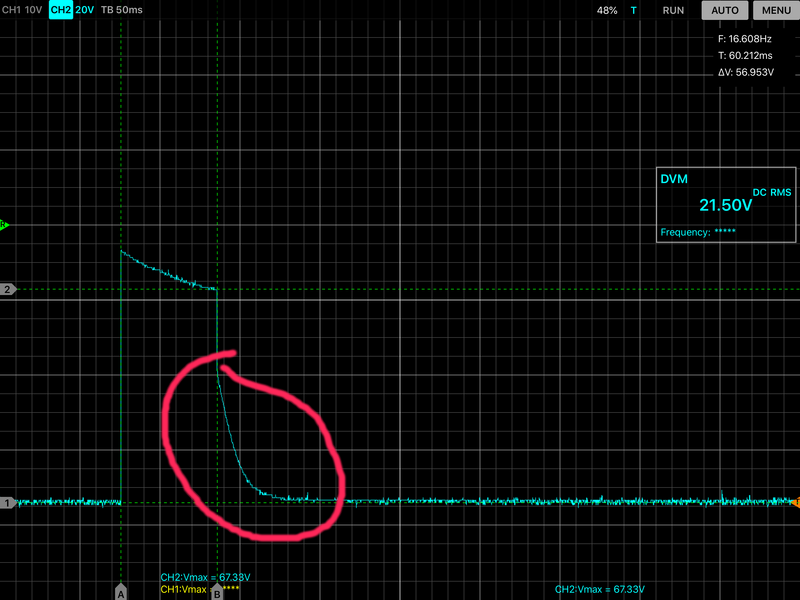
Task: Toggle the DC RMS mode label
Action: (772, 192)
